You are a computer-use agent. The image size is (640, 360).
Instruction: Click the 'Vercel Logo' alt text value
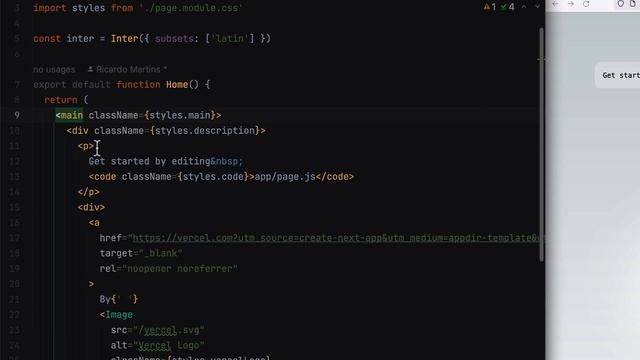coord(169,346)
